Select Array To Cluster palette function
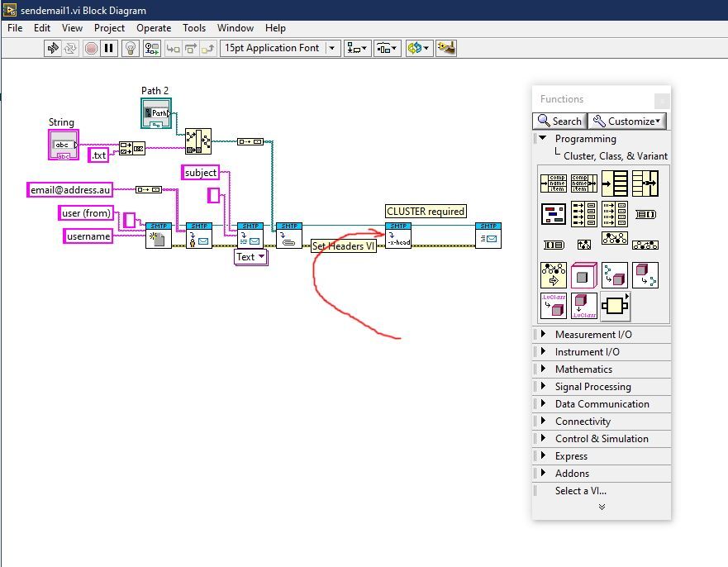The image size is (728, 567). tap(554, 245)
